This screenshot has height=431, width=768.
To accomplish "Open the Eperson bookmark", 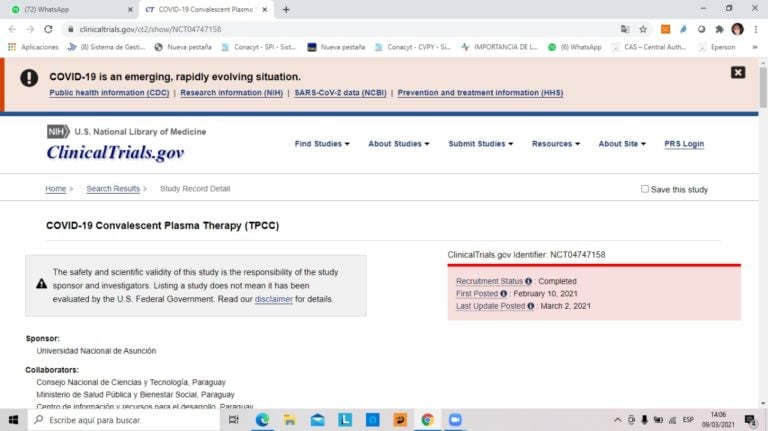I will click(717, 47).
